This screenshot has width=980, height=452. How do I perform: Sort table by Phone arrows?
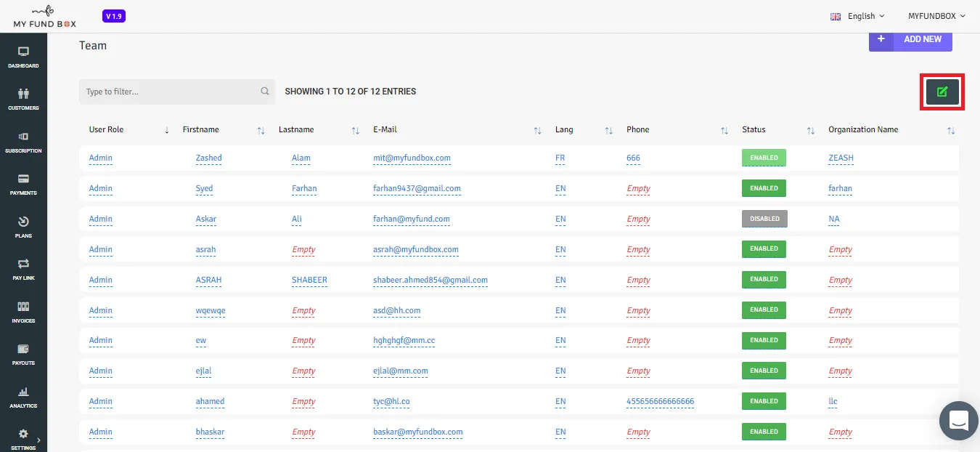(724, 130)
